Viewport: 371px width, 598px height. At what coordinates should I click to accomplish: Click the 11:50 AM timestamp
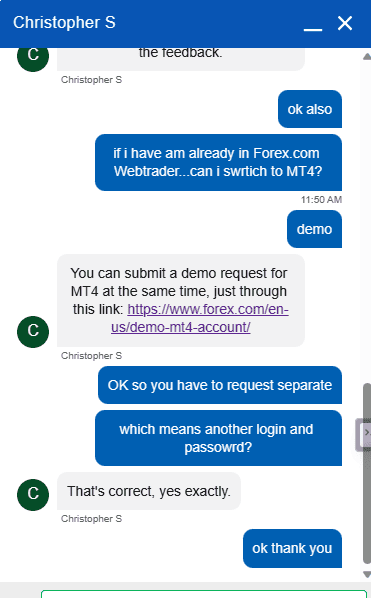(x=321, y=199)
